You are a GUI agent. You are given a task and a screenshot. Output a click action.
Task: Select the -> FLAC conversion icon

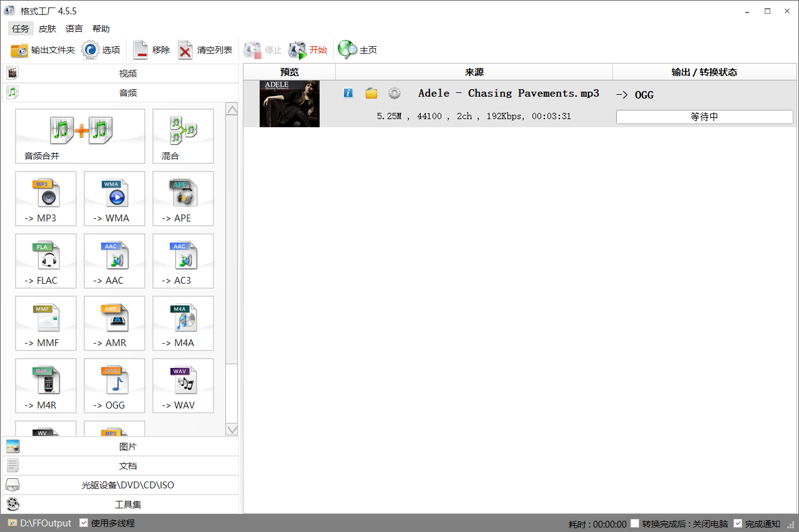click(46, 261)
